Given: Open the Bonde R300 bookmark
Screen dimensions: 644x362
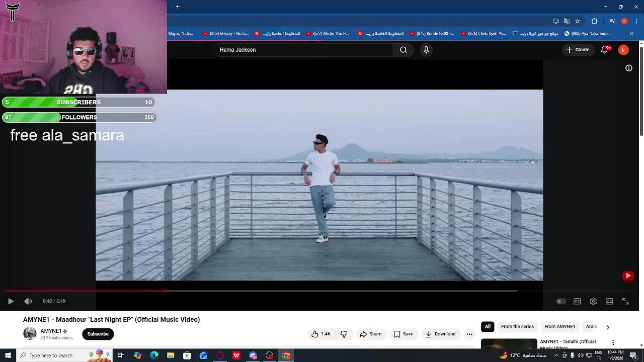Looking at the screenshot, I should point(432,34).
